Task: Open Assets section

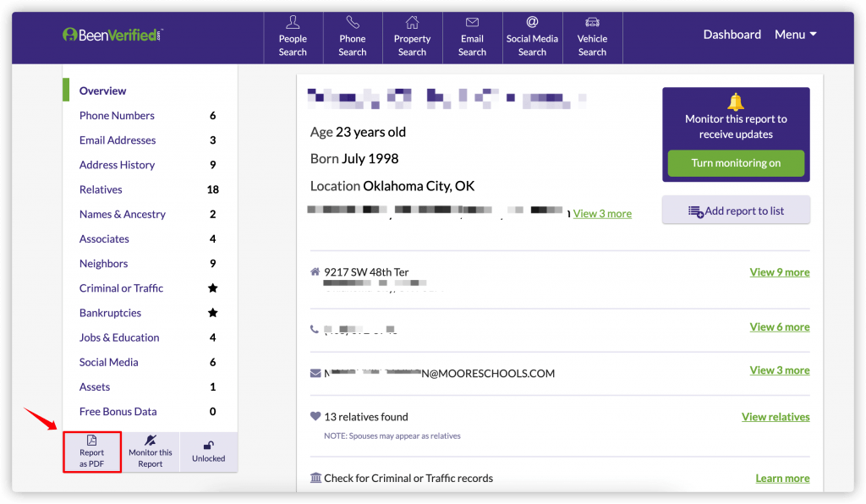Action: click(x=95, y=387)
